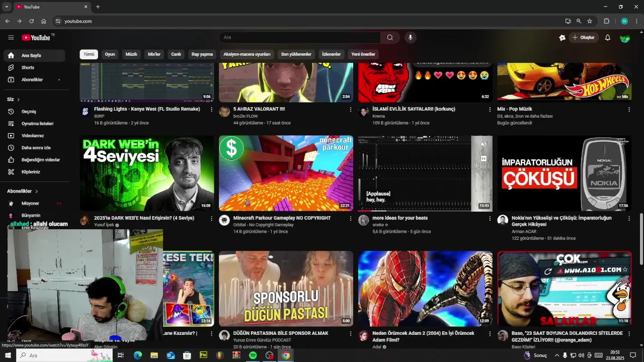Image resolution: width=644 pixels, height=362 pixels.
Task: Select the Mix'ler filter chip
Action: pyautogui.click(x=154, y=54)
